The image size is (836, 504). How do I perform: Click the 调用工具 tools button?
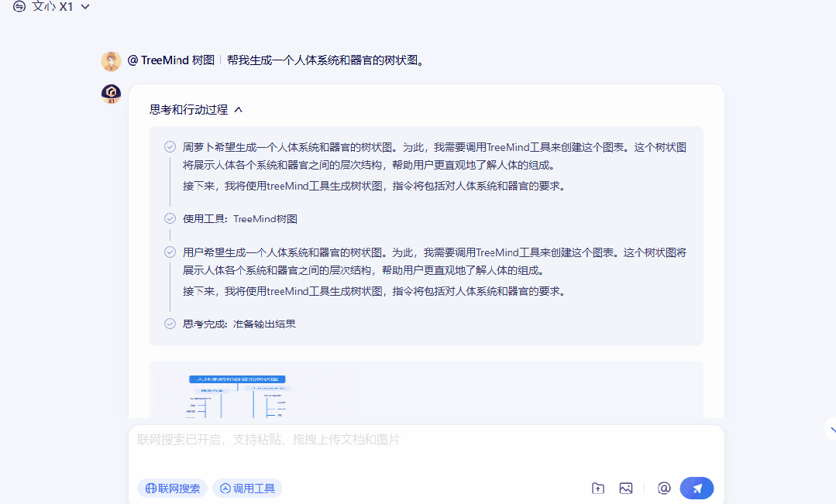click(x=247, y=489)
